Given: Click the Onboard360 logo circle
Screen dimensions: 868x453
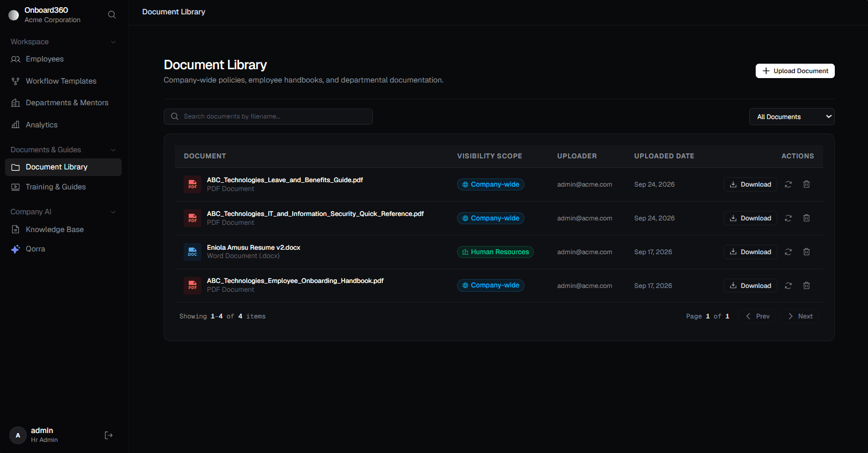Looking at the screenshot, I should pos(14,15).
